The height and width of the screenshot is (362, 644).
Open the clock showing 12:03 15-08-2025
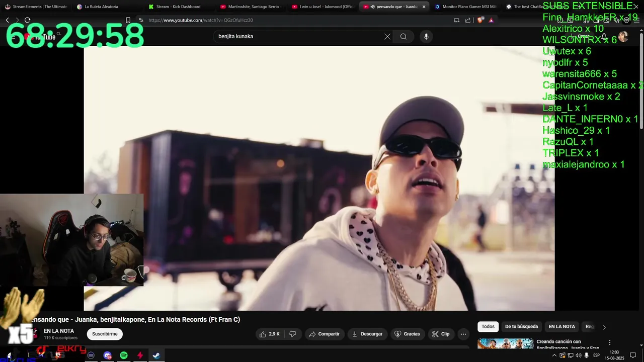point(614,355)
